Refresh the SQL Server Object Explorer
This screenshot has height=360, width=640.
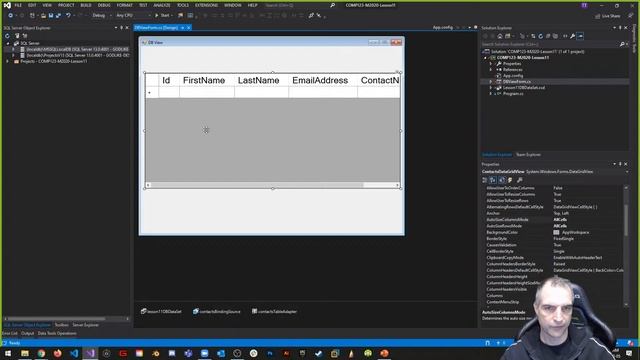[7, 36]
